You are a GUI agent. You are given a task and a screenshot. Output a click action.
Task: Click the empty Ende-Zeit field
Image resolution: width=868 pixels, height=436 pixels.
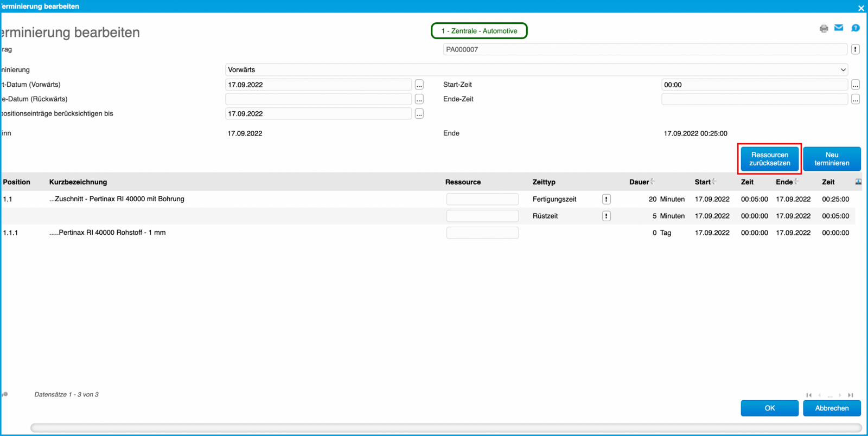[755, 99]
